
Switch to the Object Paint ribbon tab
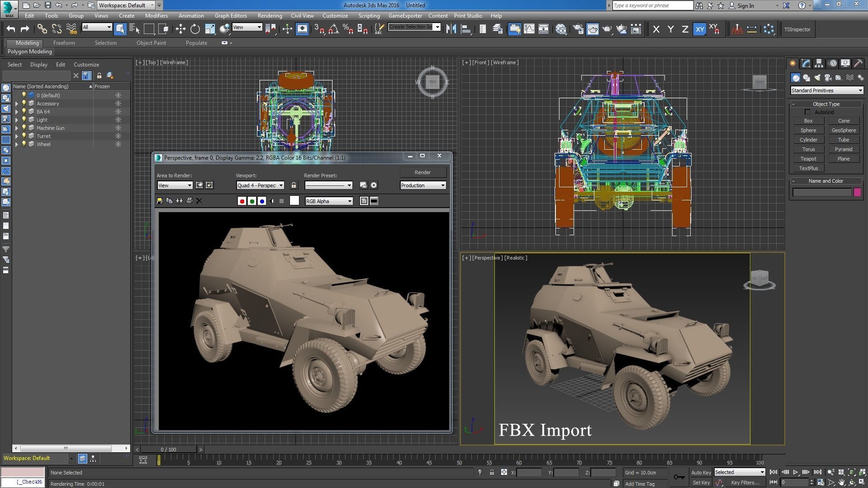[151, 43]
